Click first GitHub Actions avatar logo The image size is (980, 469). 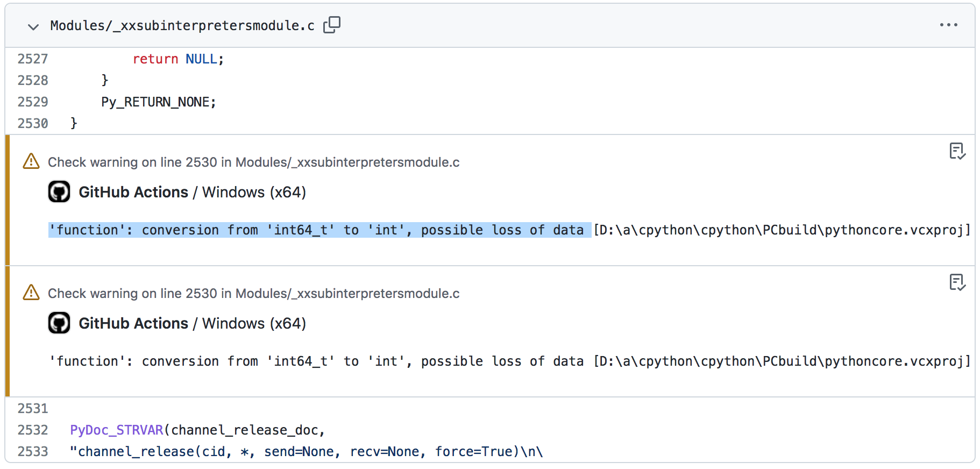click(59, 191)
